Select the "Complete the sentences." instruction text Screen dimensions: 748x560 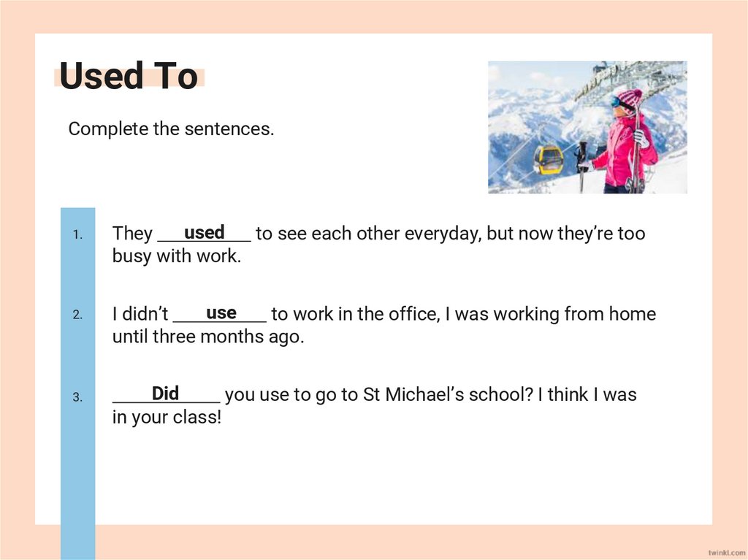click(171, 129)
